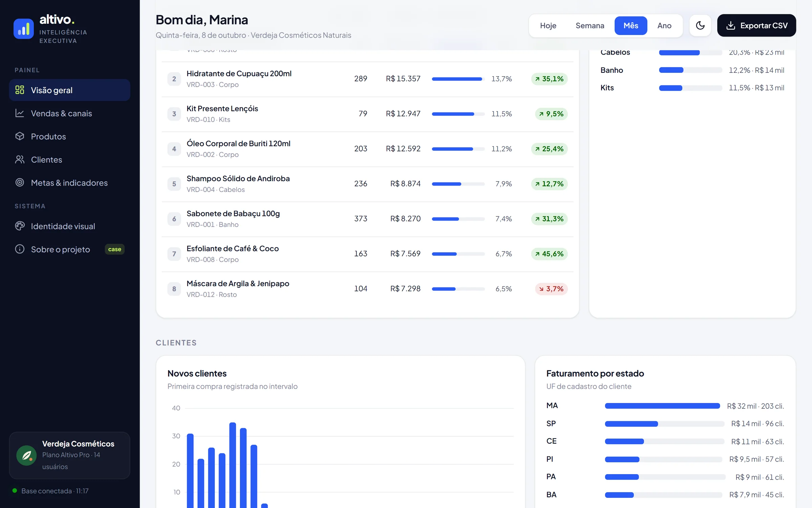Open Identidade visual settings
Screen dimensions: 812x508
(70, 226)
